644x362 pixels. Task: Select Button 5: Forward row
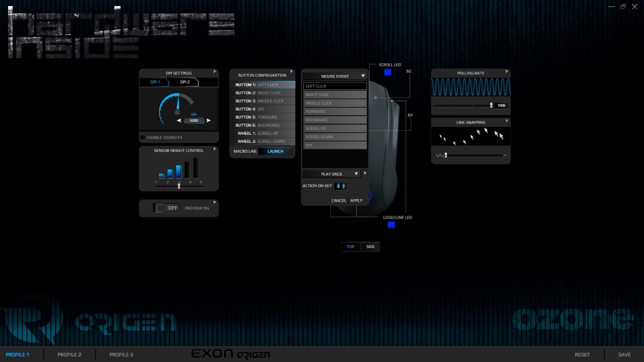[263, 117]
